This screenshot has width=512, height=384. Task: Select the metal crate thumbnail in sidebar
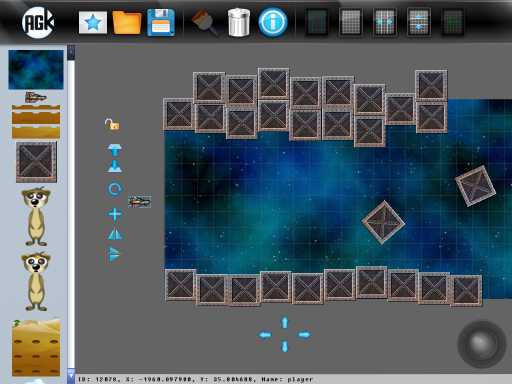coord(36,162)
